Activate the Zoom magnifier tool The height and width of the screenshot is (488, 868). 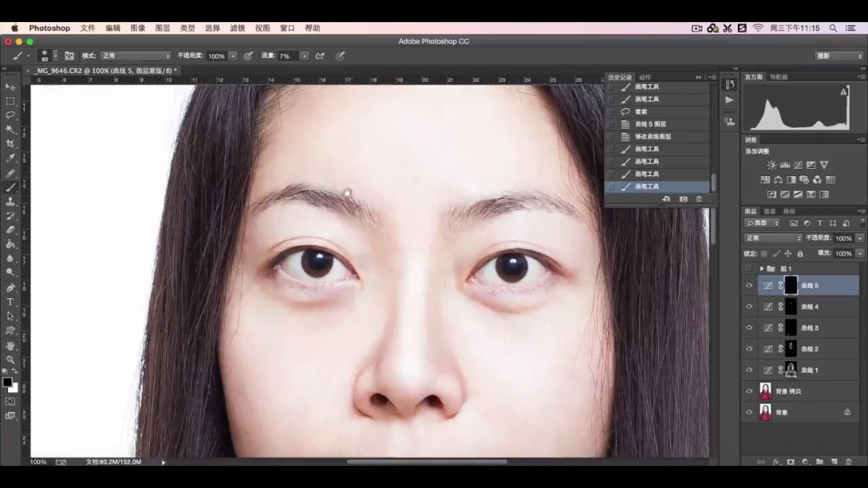pyautogui.click(x=11, y=359)
